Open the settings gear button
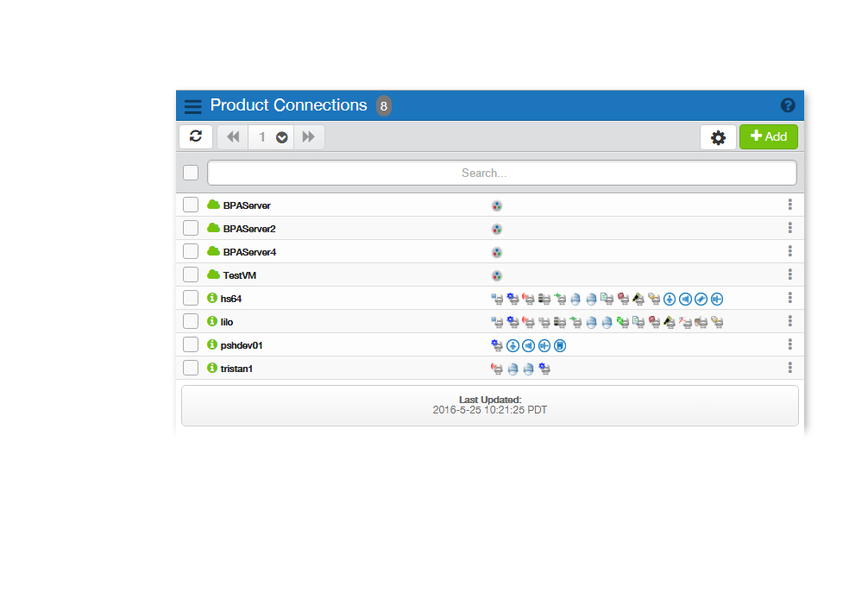Screen dimensions: 868x612 [718, 137]
